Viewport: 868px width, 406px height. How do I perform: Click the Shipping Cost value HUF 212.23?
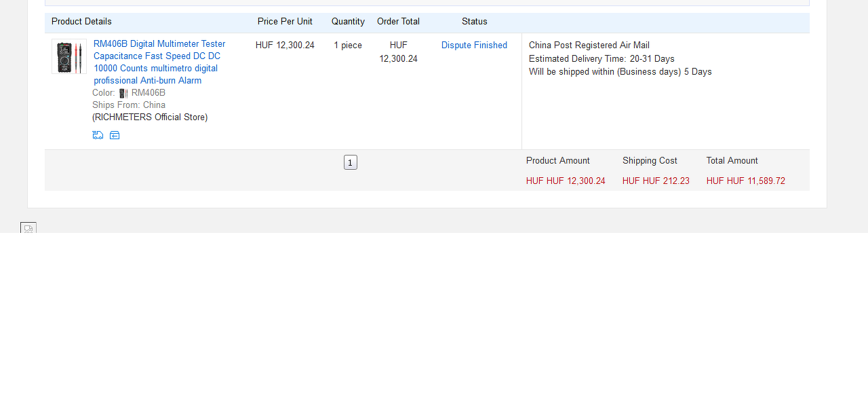[656, 181]
